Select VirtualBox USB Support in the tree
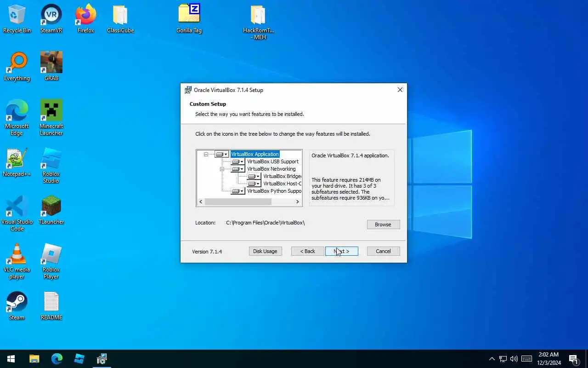 point(273,161)
